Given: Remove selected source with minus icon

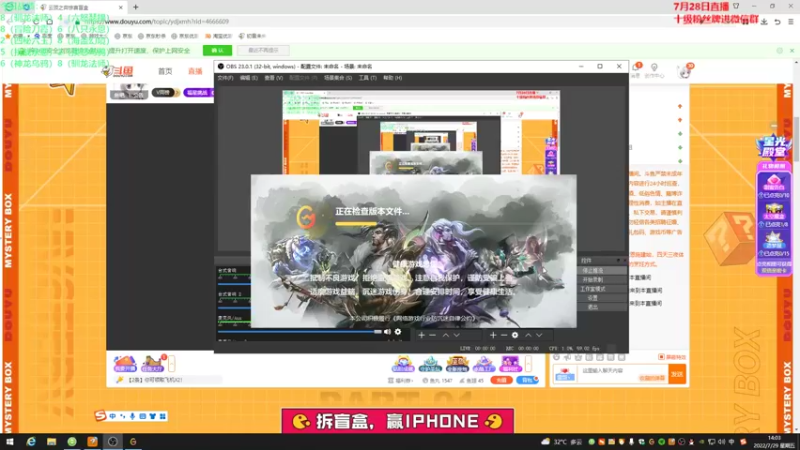Looking at the screenshot, I should tap(504, 335).
